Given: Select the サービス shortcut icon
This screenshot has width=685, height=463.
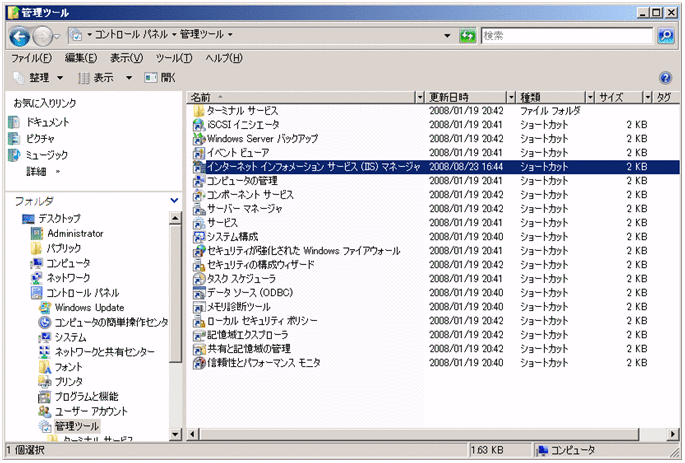Looking at the screenshot, I should pos(199,222).
